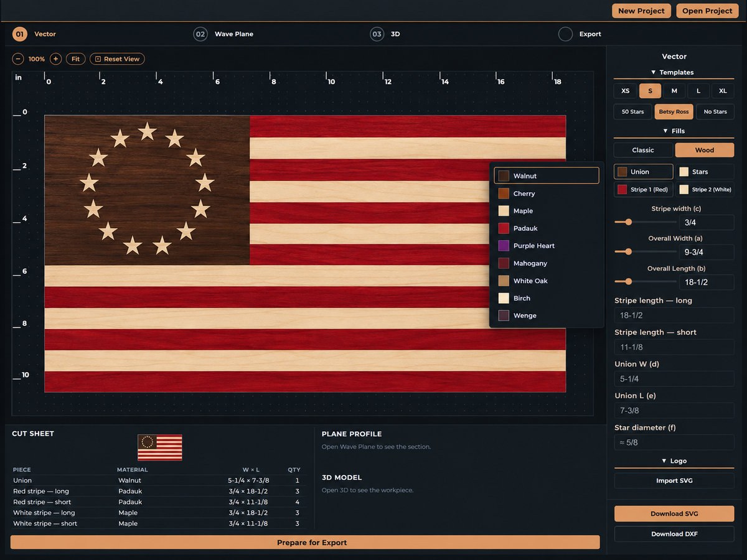
Task: Click the Overall Width 9-3/4 field
Action: (x=707, y=252)
